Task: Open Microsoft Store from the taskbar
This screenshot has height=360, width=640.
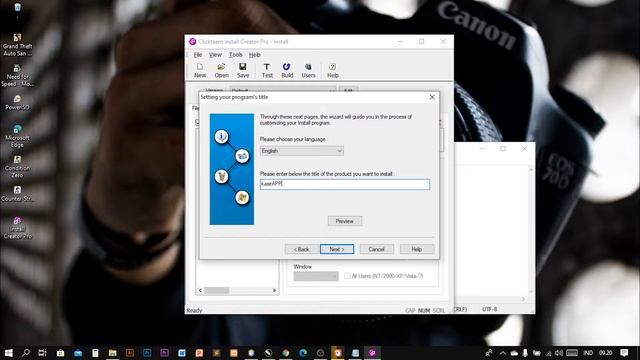Action: (60, 353)
